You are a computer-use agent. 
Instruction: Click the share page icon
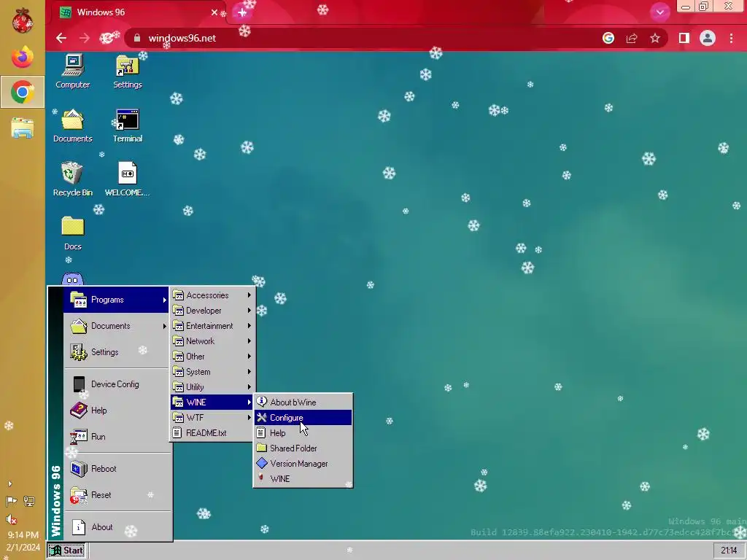(632, 38)
